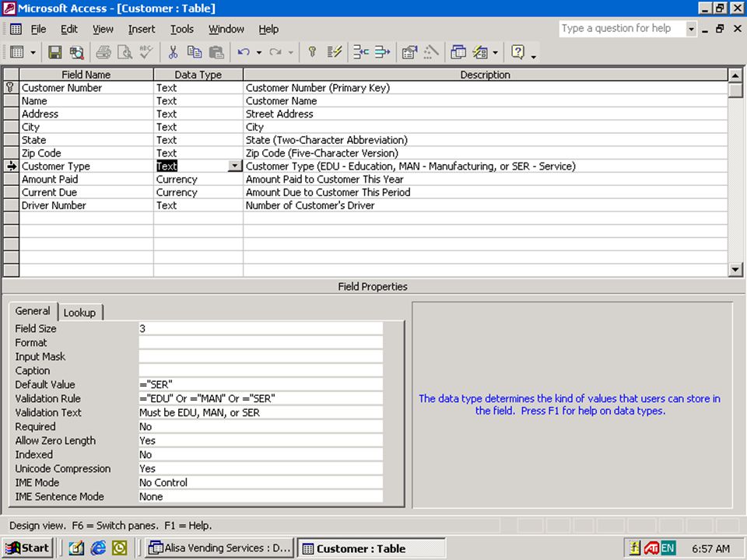The height and width of the screenshot is (560, 747).
Task: Click the Print toolbar icon
Action: pos(103,52)
